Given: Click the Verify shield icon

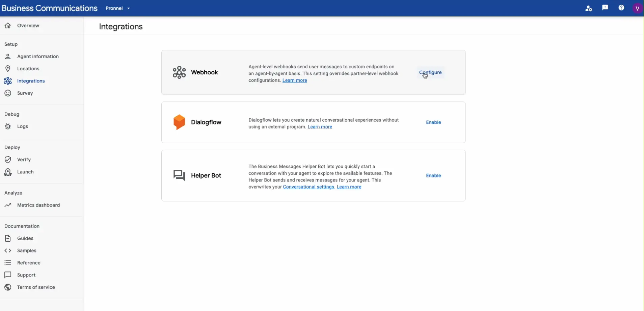Looking at the screenshot, I should (8, 160).
